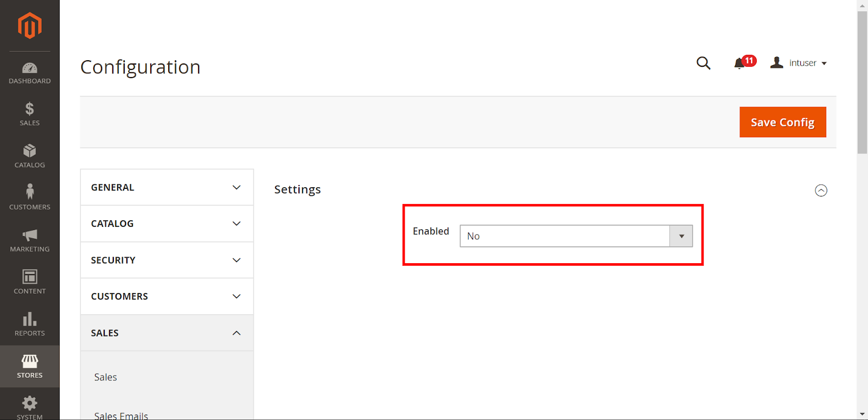The image size is (868, 420).
Task: Open the Sales dollar-sign menu
Action: (x=30, y=114)
